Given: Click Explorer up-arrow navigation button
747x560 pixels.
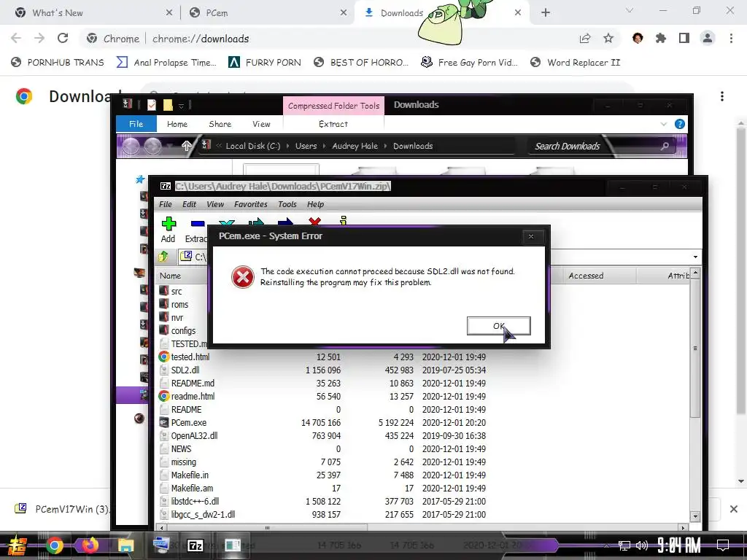Looking at the screenshot, I should (x=186, y=146).
